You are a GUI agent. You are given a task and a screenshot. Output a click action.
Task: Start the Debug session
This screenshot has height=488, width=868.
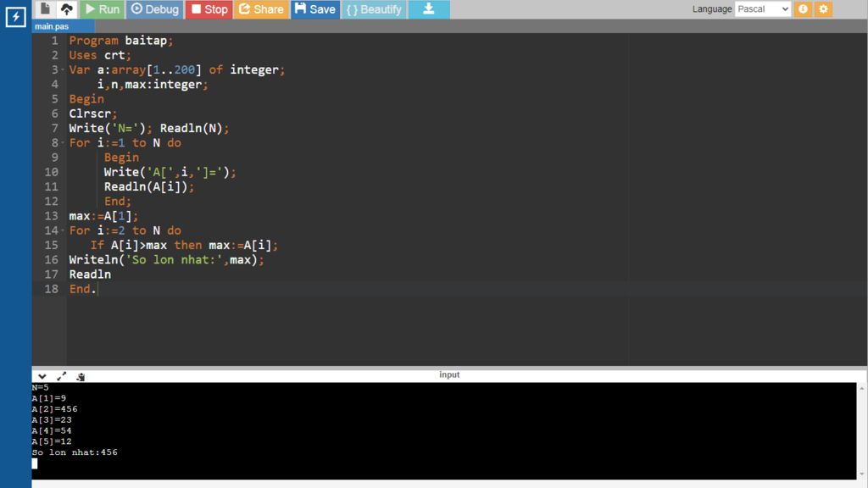click(155, 9)
